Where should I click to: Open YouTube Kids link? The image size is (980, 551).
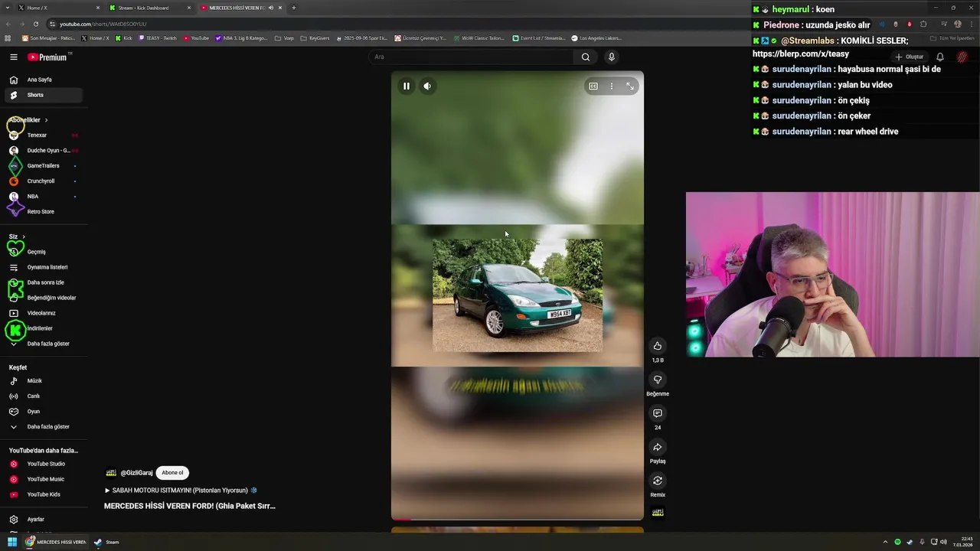coord(43,494)
